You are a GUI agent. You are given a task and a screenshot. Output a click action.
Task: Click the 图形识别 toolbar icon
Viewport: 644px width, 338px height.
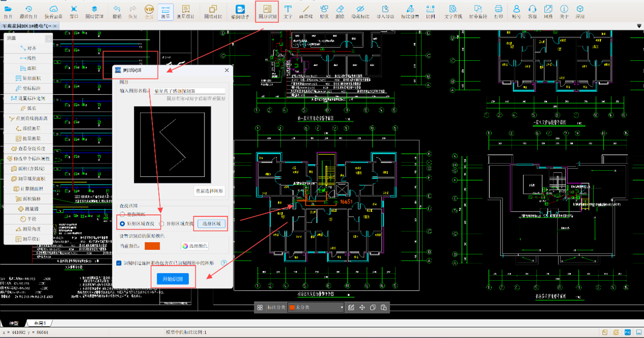(267, 11)
